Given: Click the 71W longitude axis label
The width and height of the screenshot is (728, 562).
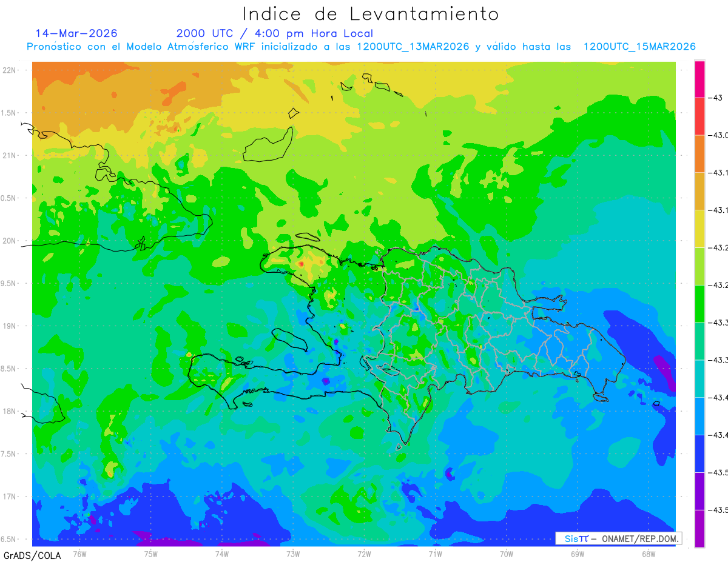Looking at the screenshot, I should click(435, 554).
